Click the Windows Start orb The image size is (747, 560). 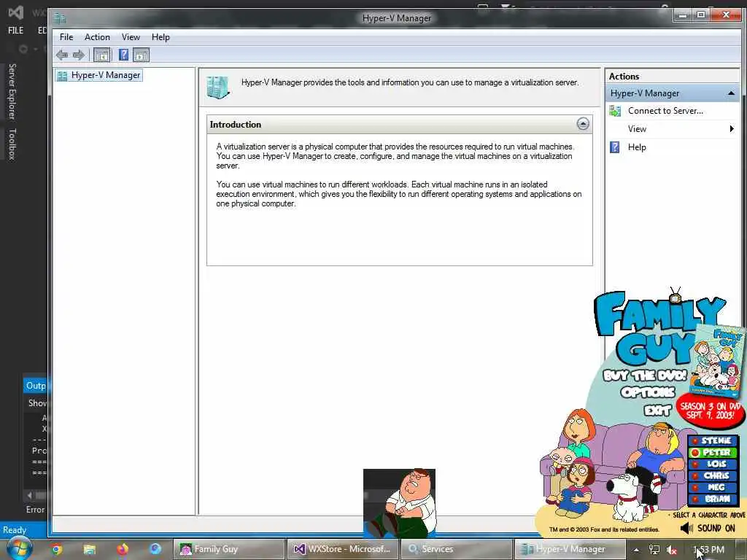point(19,548)
